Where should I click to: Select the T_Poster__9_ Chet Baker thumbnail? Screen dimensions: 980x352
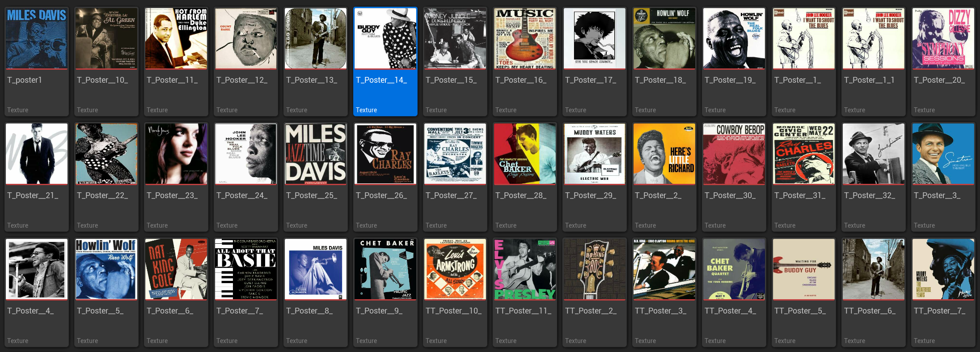(385, 269)
